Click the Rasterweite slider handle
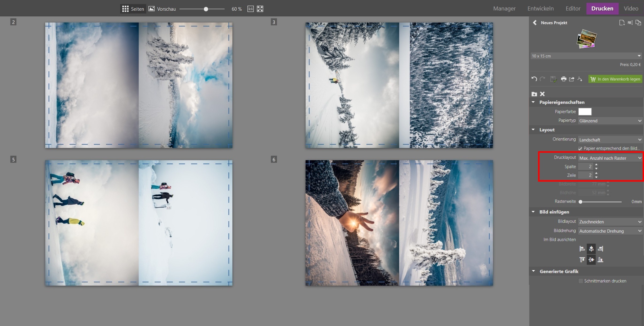Image resolution: width=644 pixels, height=326 pixels. click(x=580, y=202)
